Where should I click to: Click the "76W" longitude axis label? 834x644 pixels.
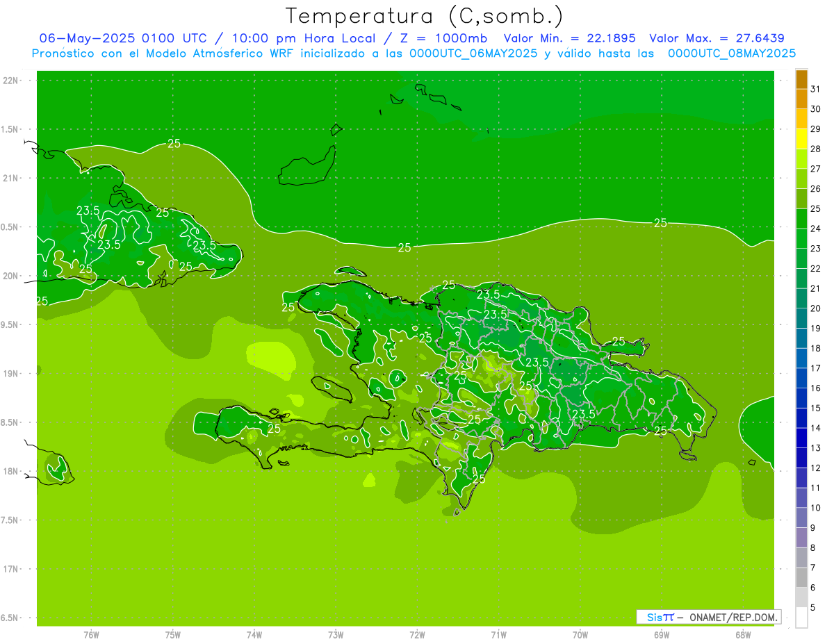point(91,635)
